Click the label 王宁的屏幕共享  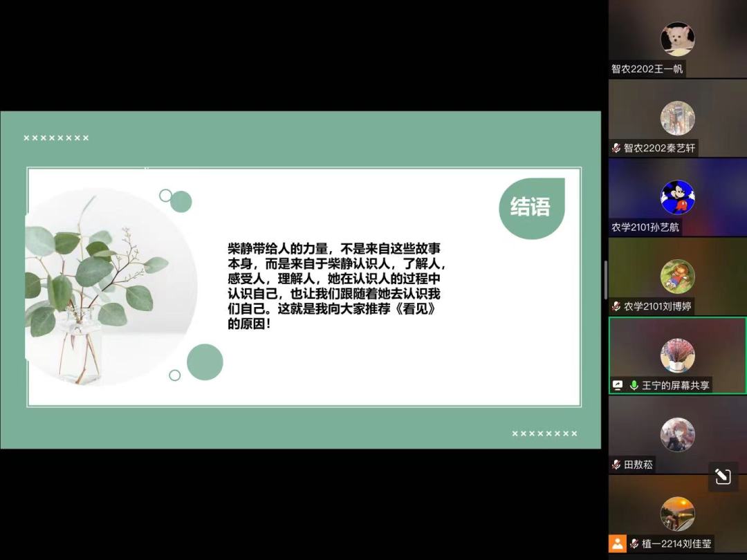click(676, 385)
